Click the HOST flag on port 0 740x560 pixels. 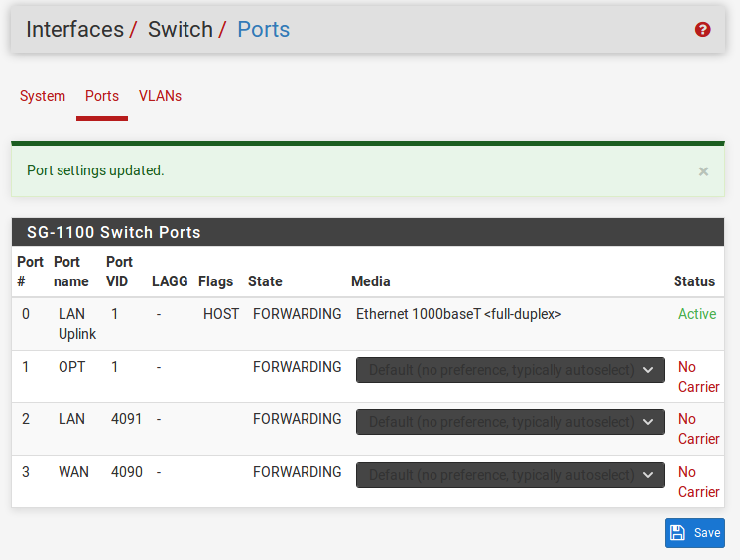(x=221, y=314)
